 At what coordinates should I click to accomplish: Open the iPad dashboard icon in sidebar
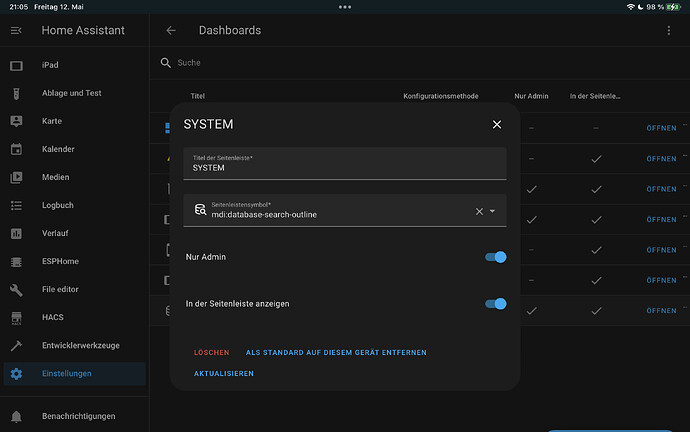(16, 66)
